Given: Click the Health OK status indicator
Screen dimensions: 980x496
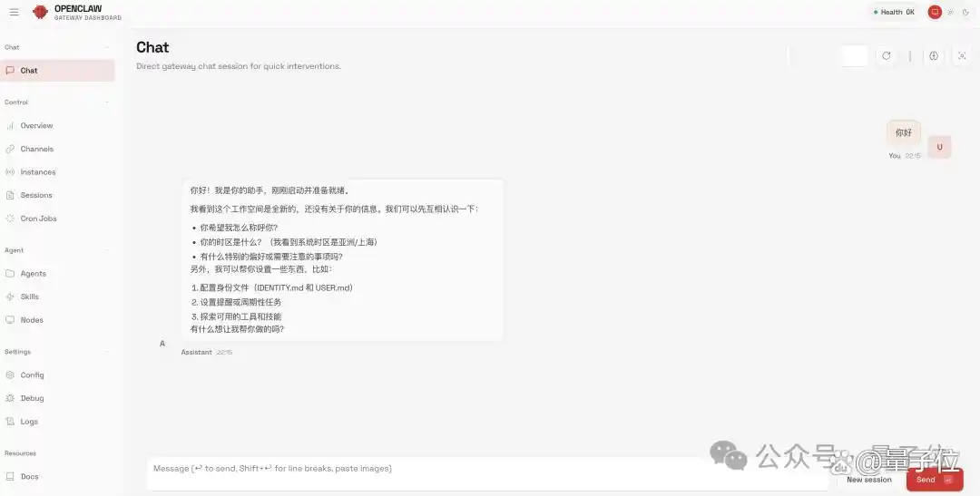Looking at the screenshot, I should tap(894, 13).
